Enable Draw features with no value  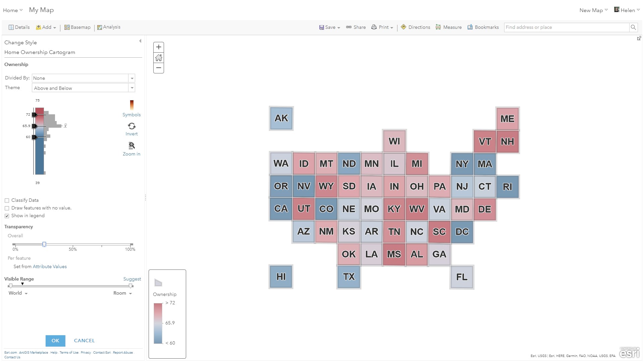[x=7, y=208]
